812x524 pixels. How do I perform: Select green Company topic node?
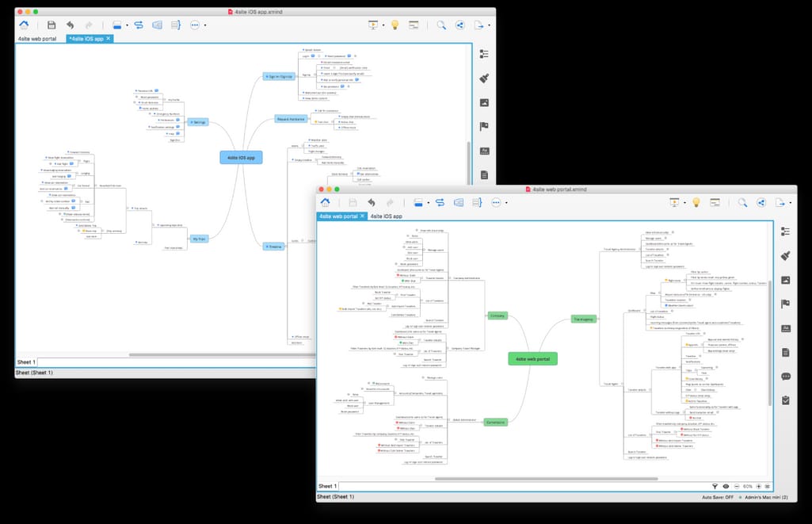point(497,316)
